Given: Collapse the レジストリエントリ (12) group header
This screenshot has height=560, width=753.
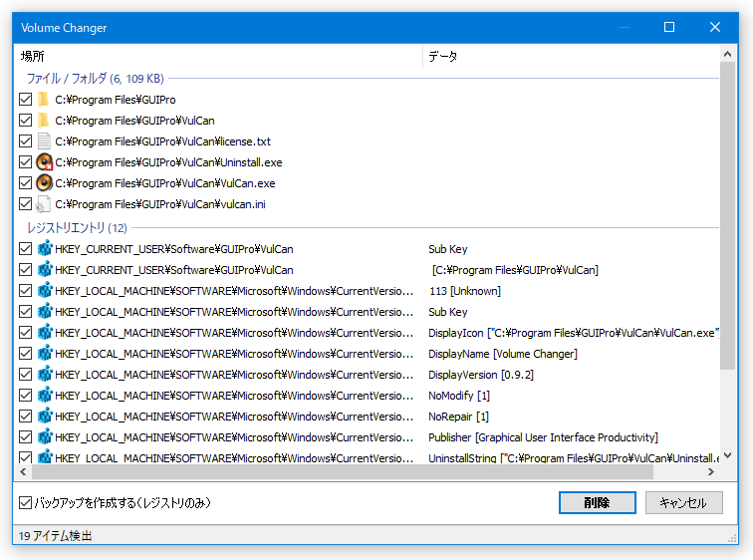Looking at the screenshot, I should click(x=77, y=227).
